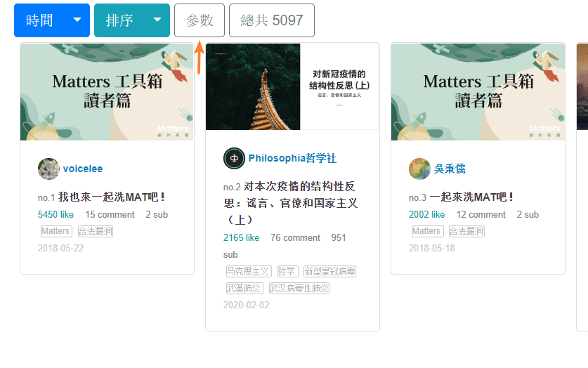Open article 我也來一起洗MAT吧!

(x=112, y=197)
